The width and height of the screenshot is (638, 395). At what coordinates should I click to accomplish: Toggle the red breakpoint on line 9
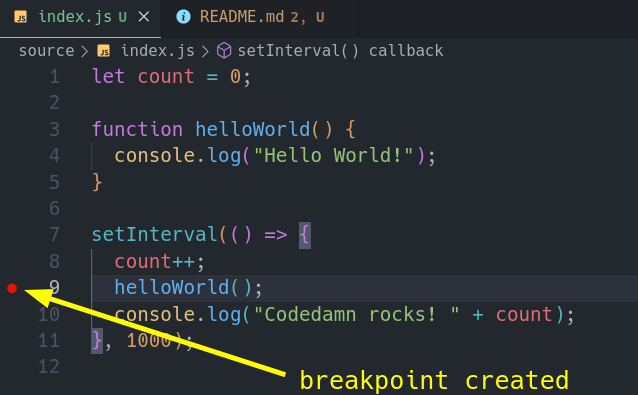point(12,288)
